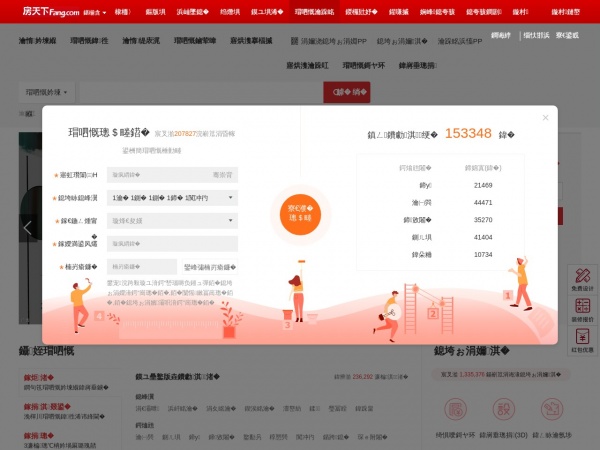Click the Fang.com logo in the header
The height and width of the screenshot is (450, 600).
[51, 11]
